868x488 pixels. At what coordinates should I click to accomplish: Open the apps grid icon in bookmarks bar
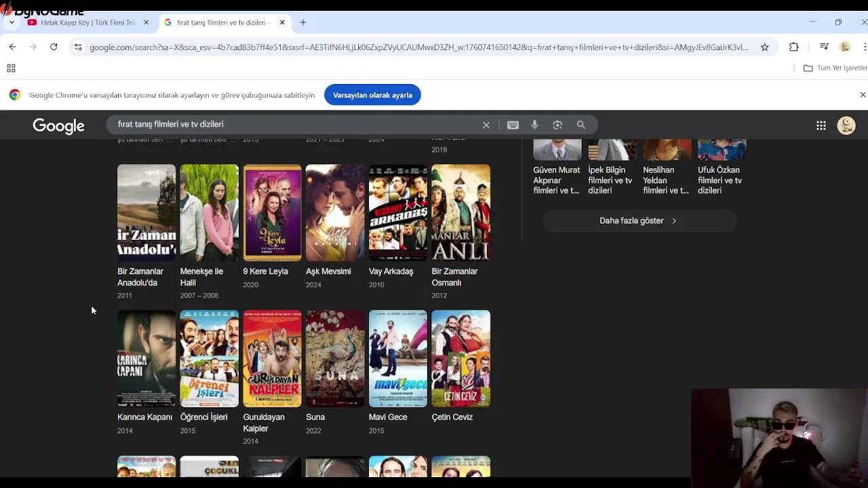coord(11,68)
